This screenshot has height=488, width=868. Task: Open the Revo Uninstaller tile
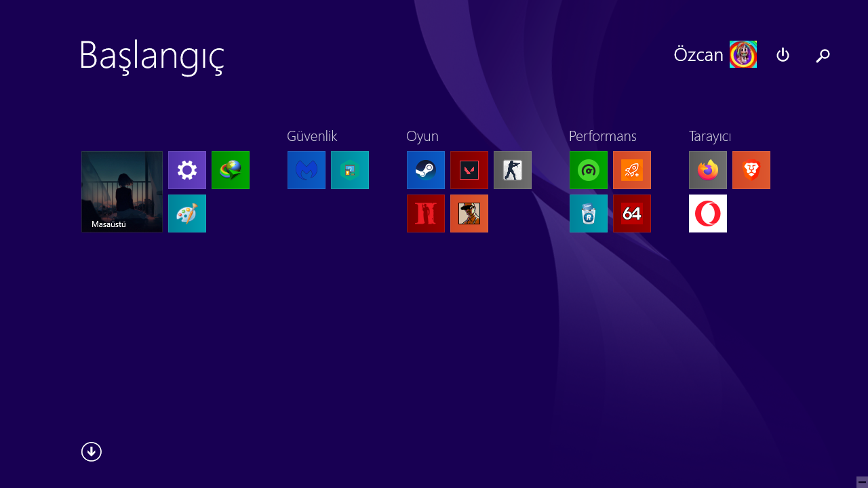click(589, 213)
